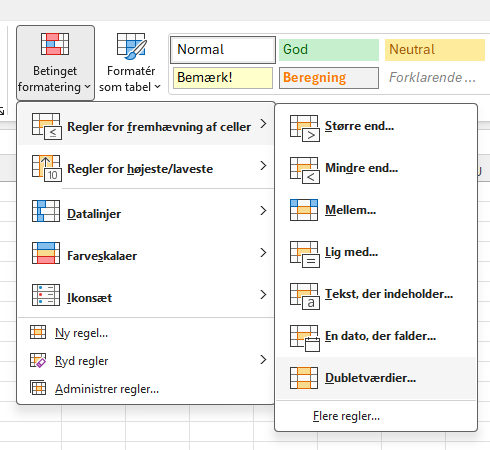Viewport: 490px width, 450px height.
Task: Open Ryd regler menu entry
Action: (146, 361)
